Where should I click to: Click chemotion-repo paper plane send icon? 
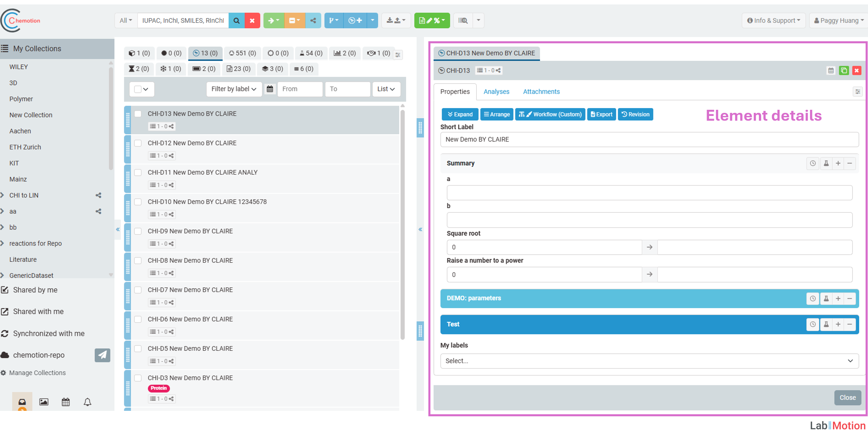point(102,355)
